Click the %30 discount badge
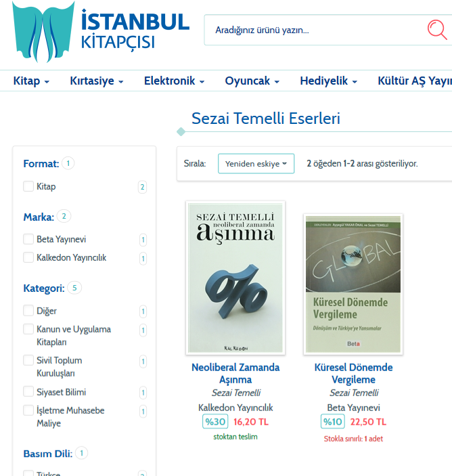 click(x=215, y=422)
